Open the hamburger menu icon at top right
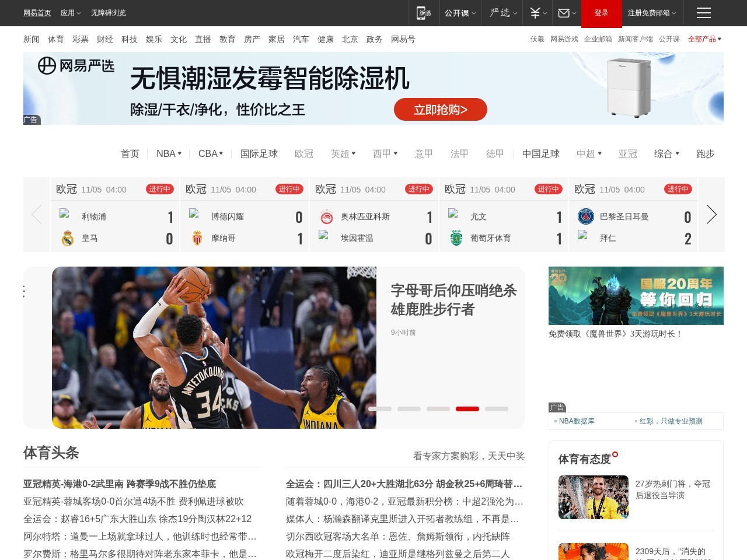The image size is (747, 560). tap(703, 12)
